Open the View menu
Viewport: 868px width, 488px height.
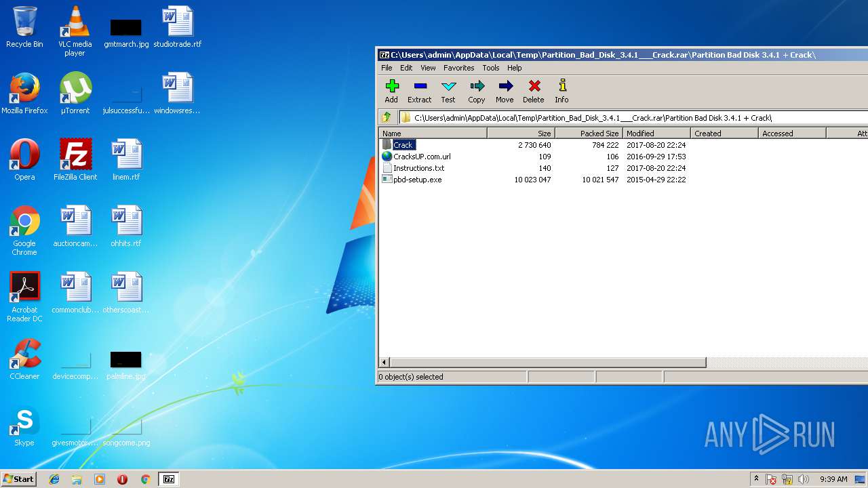tap(428, 68)
